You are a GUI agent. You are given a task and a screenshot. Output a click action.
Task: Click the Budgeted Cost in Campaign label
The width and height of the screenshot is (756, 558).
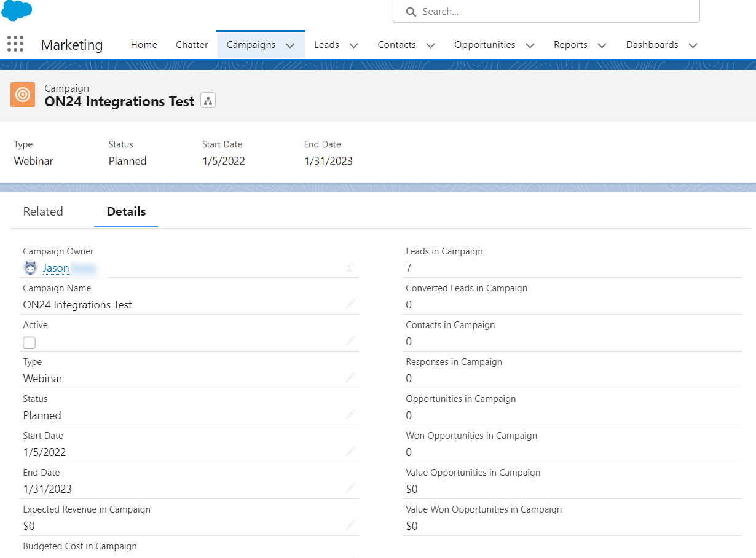click(80, 546)
